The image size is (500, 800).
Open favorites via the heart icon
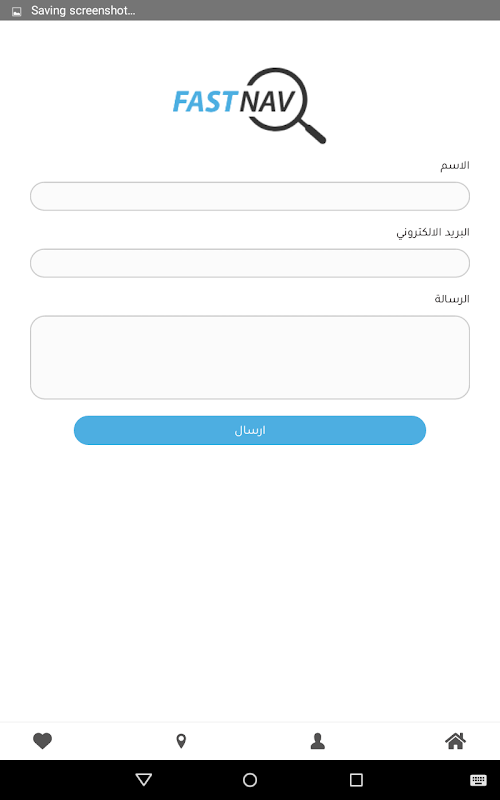point(42,741)
